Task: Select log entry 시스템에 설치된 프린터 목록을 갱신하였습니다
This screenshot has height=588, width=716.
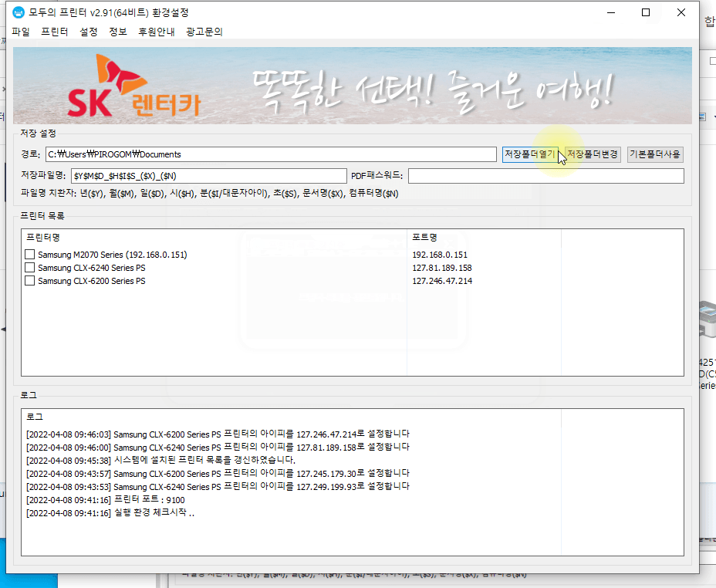Action: [160, 460]
